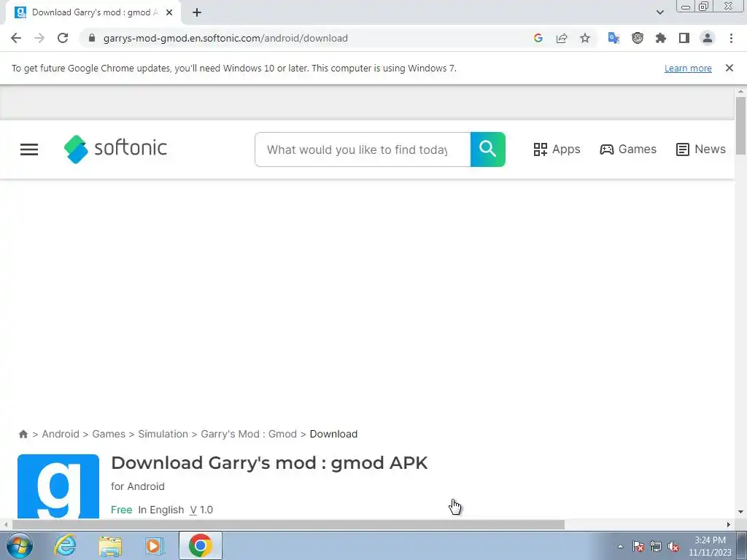Open Learn more link in Chrome notice
747x560 pixels.
[x=688, y=68]
